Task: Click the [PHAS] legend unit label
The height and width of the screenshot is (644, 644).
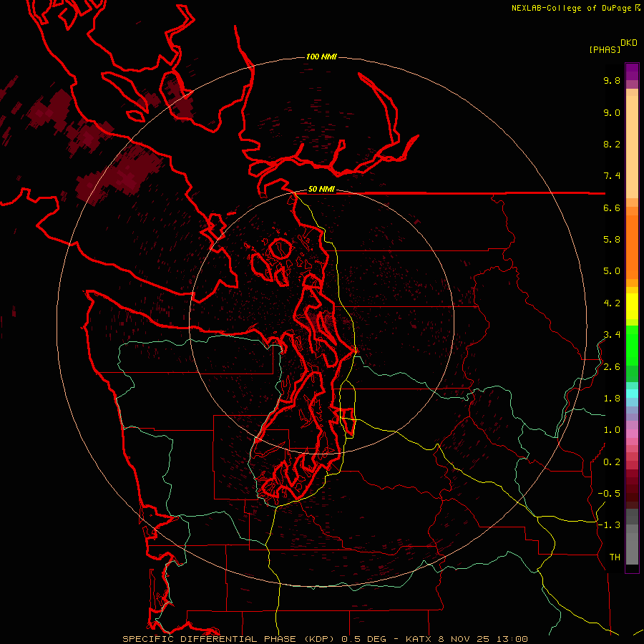Action: (605, 50)
